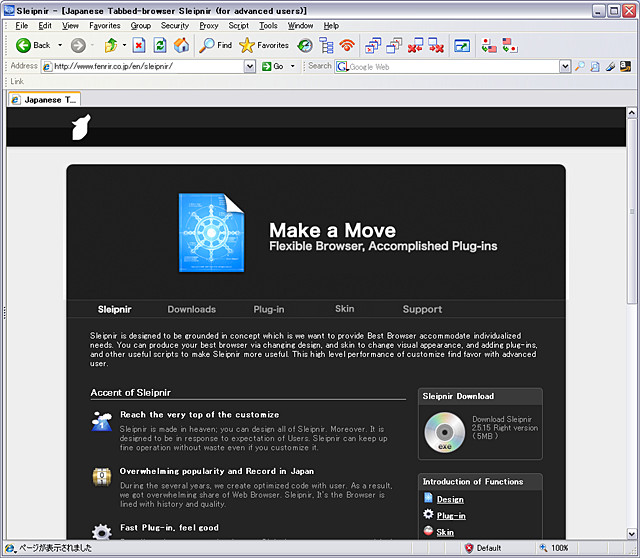Click the white Fenrir wolf logo

pyautogui.click(x=81, y=127)
